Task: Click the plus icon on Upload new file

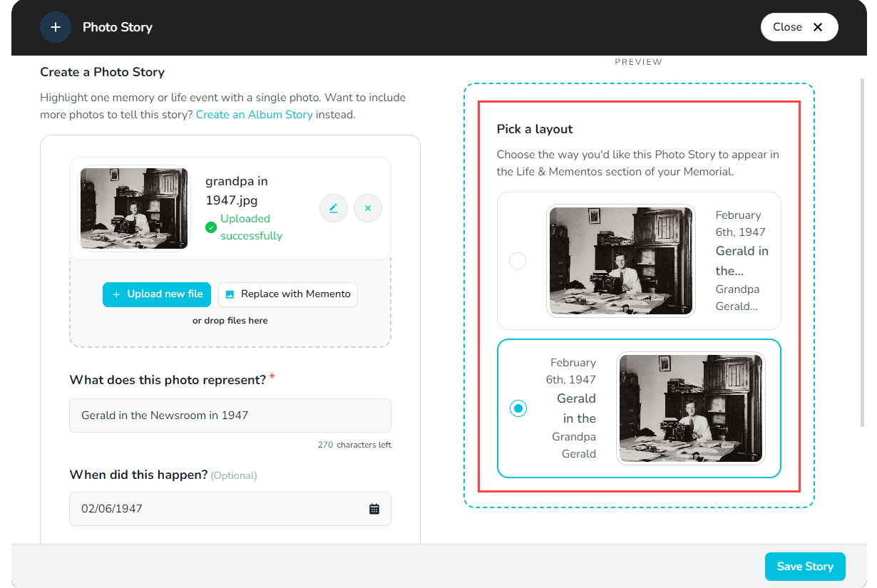Action: pyautogui.click(x=117, y=294)
